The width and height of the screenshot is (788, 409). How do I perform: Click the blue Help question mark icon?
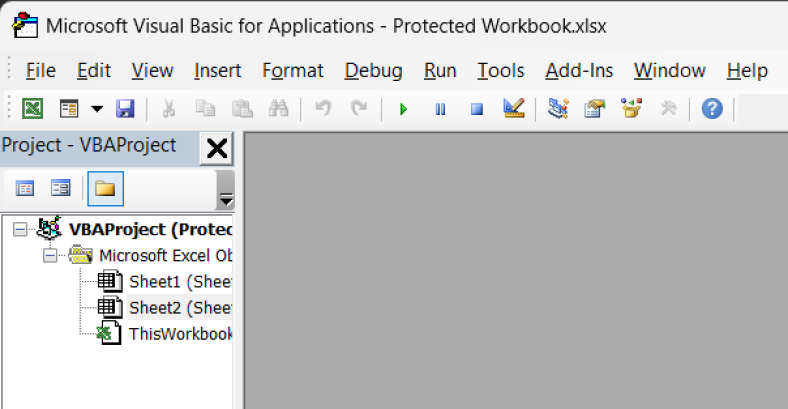coord(711,108)
